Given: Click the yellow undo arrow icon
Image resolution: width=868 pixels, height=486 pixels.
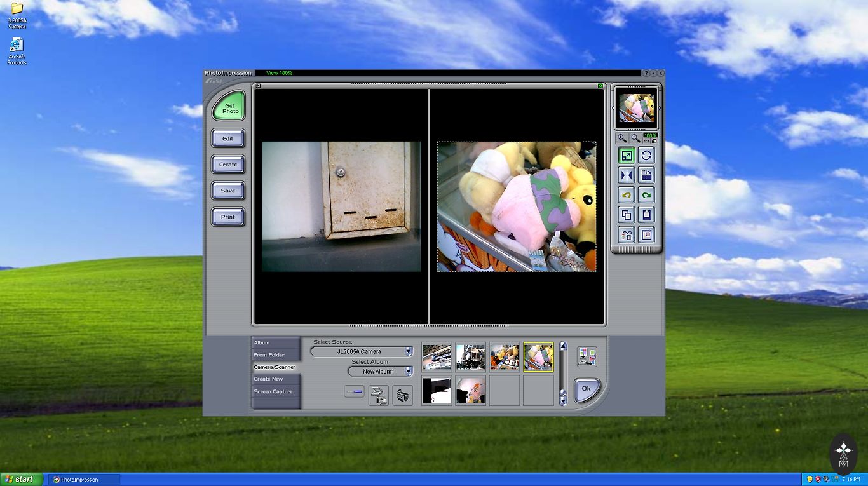Looking at the screenshot, I should (x=627, y=195).
